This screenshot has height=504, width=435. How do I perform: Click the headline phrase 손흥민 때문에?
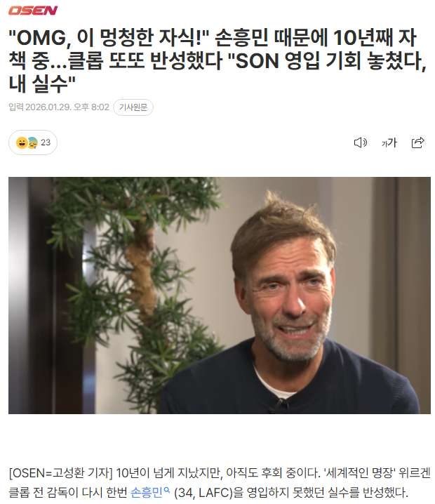[270, 38]
